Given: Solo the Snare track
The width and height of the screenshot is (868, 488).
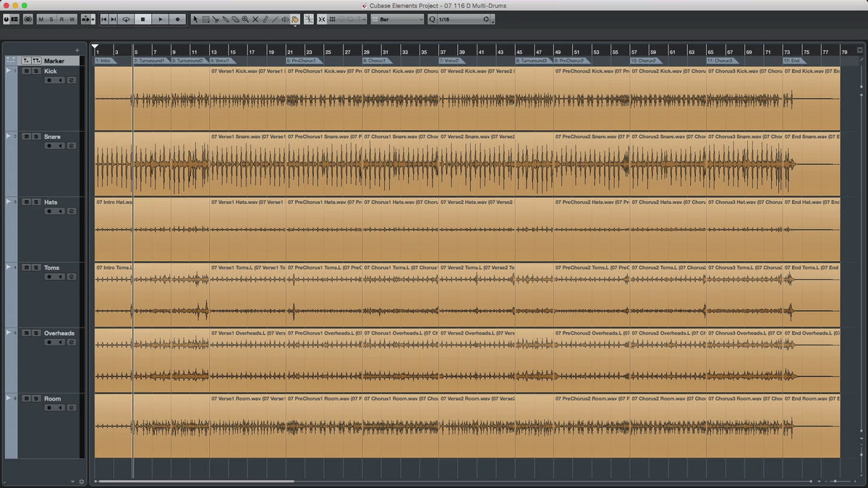Looking at the screenshot, I should [x=35, y=137].
